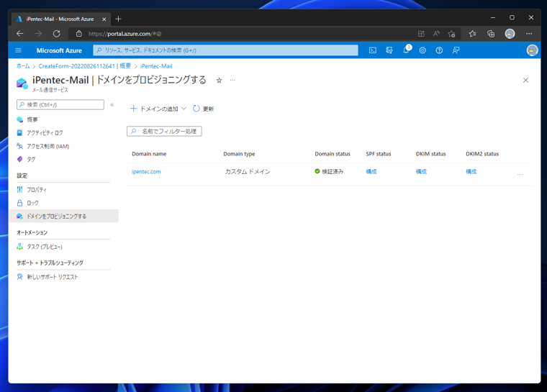Click the Domain type column header
547x392 pixels.
pyautogui.click(x=239, y=154)
